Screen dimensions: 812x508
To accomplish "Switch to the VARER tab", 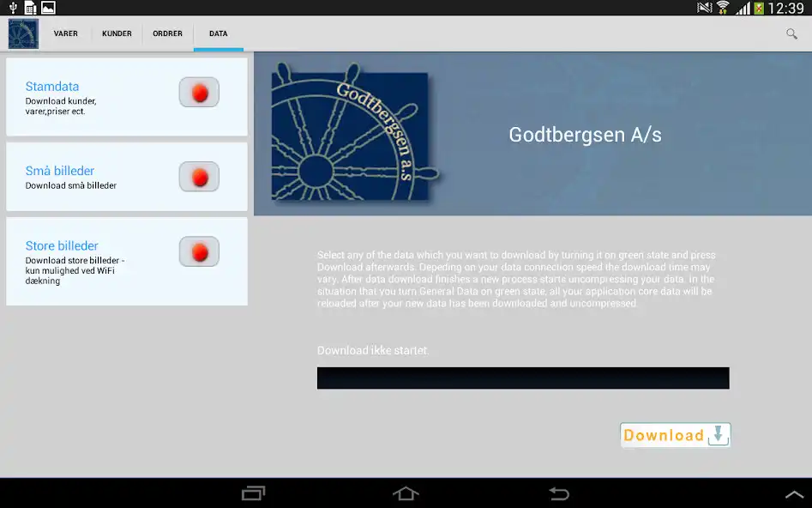I will (66, 33).
